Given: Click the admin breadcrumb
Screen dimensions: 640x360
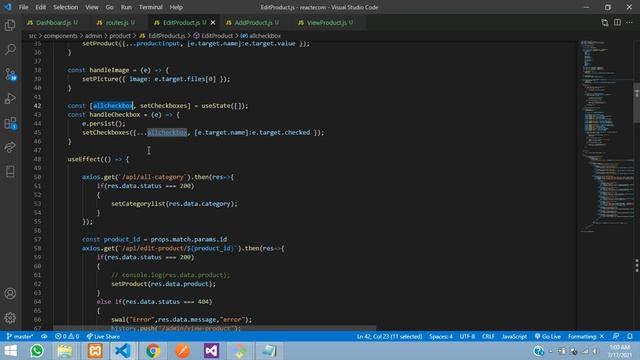Looking at the screenshot, I should 93,36.
